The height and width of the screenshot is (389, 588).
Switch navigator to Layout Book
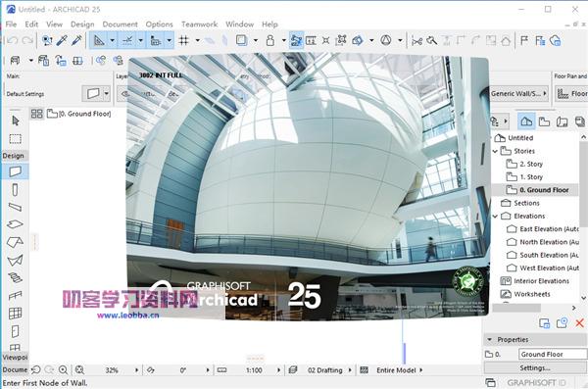click(563, 122)
